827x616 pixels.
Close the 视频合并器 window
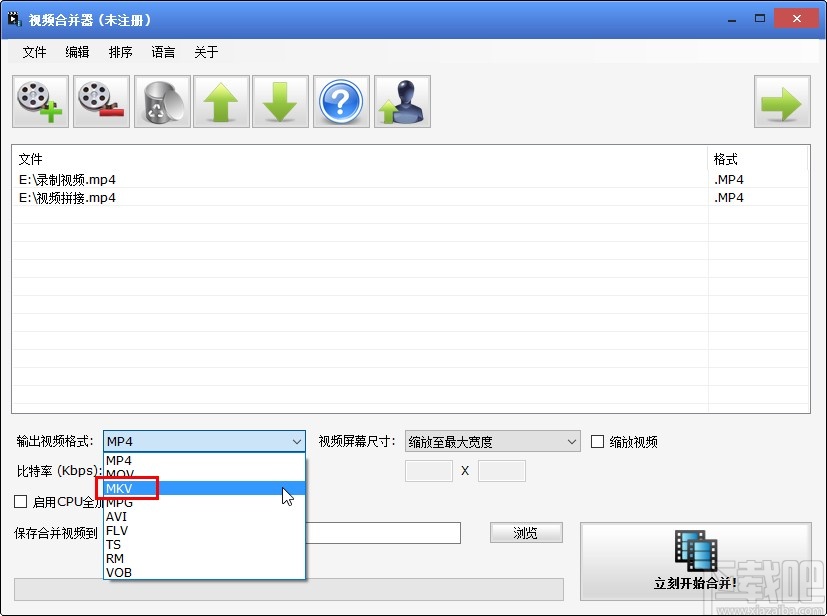pyautogui.click(x=796, y=19)
